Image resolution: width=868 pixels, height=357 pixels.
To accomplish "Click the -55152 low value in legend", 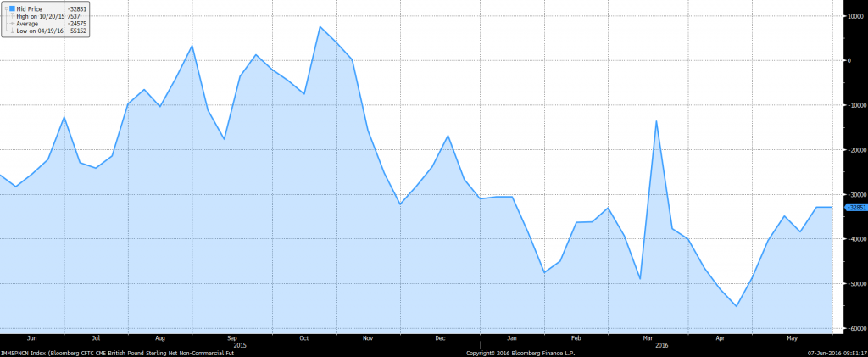I will [x=77, y=31].
